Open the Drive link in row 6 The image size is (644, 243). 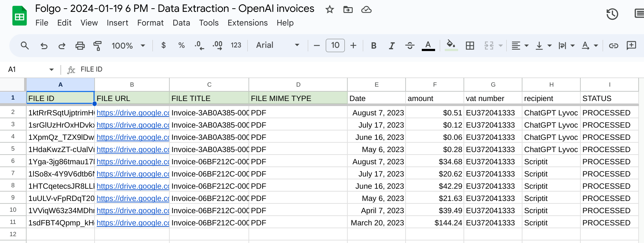(x=133, y=162)
